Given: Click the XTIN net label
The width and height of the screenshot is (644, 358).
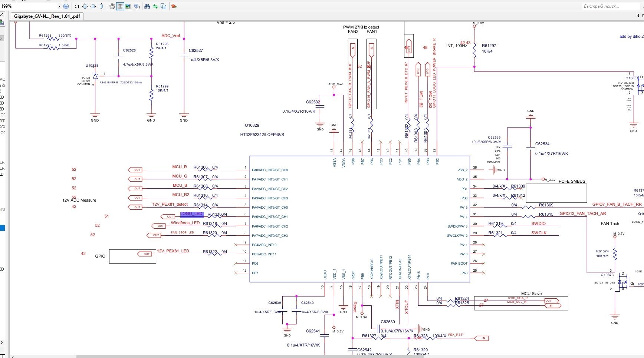Looking at the screenshot, I should coord(397,305).
